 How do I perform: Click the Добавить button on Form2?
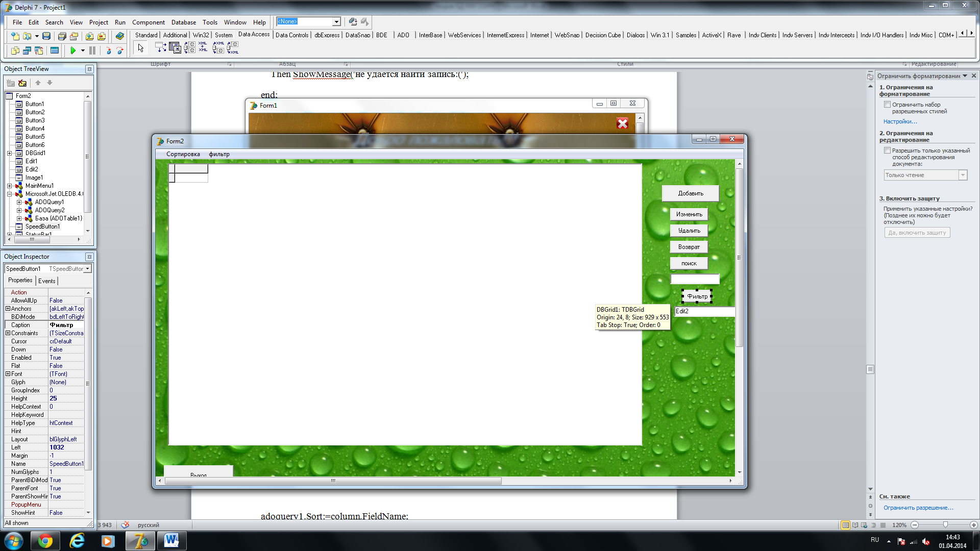point(689,193)
